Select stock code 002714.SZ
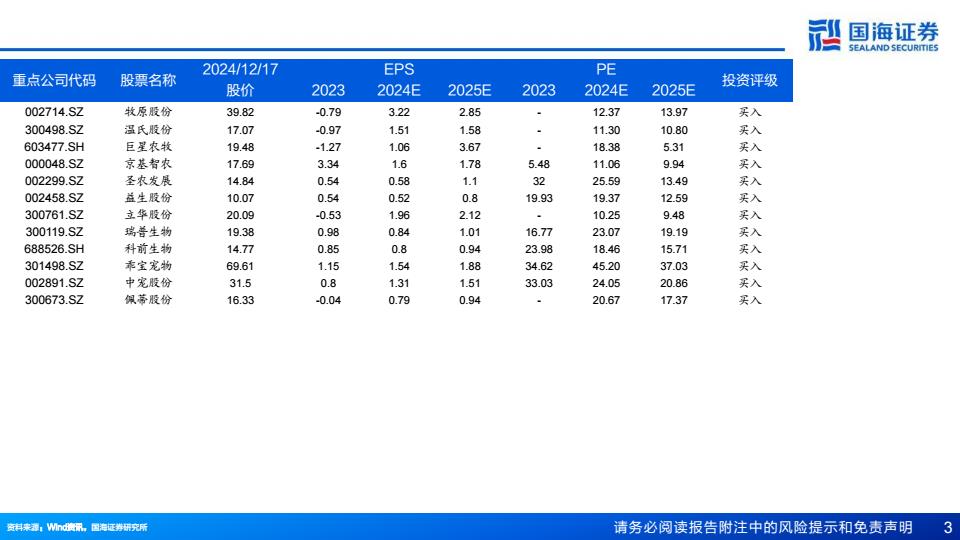The width and height of the screenshot is (960, 540). coord(54,112)
